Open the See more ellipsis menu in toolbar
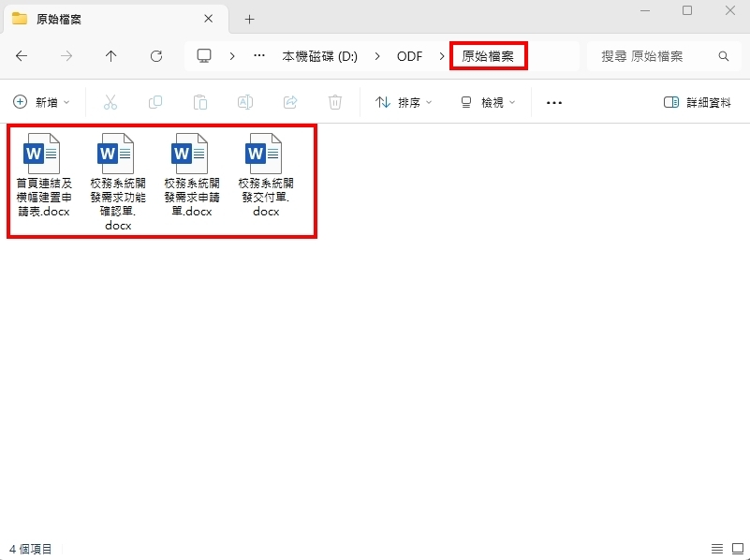The image size is (750, 560). 554,102
